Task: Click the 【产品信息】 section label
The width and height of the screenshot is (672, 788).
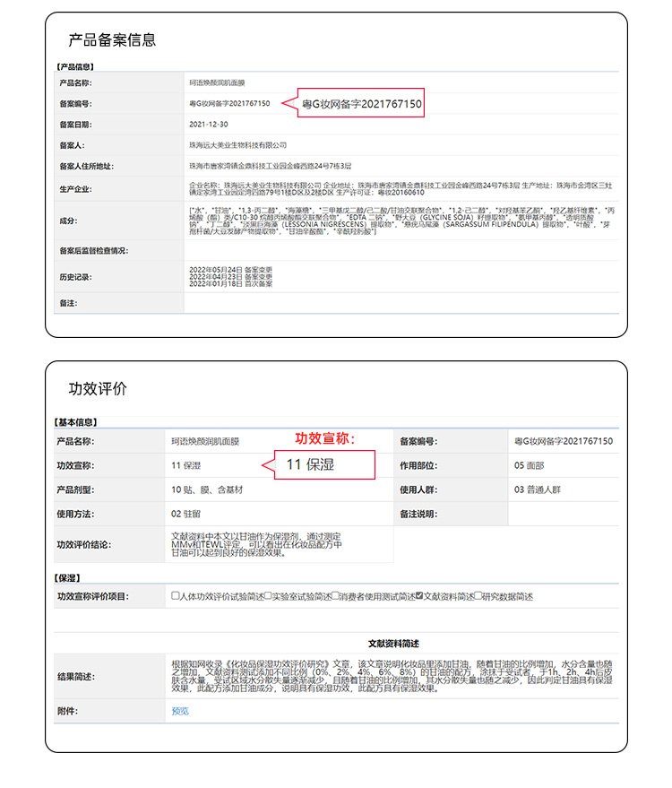Action: click(75, 66)
